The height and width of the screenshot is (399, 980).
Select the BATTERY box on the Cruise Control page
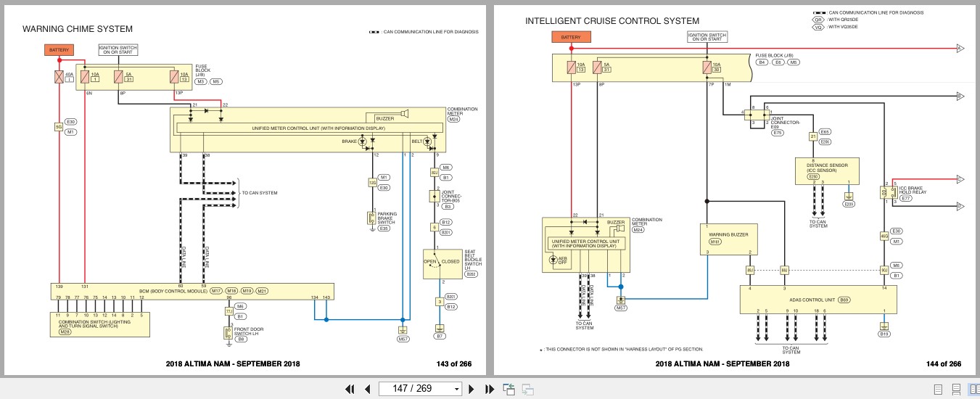[x=571, y=37]
